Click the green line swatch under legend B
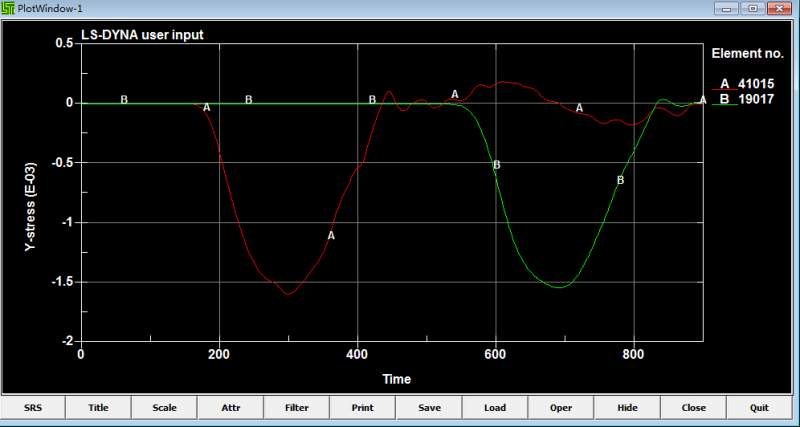This screenshot has width=800, height=427. 724,105
